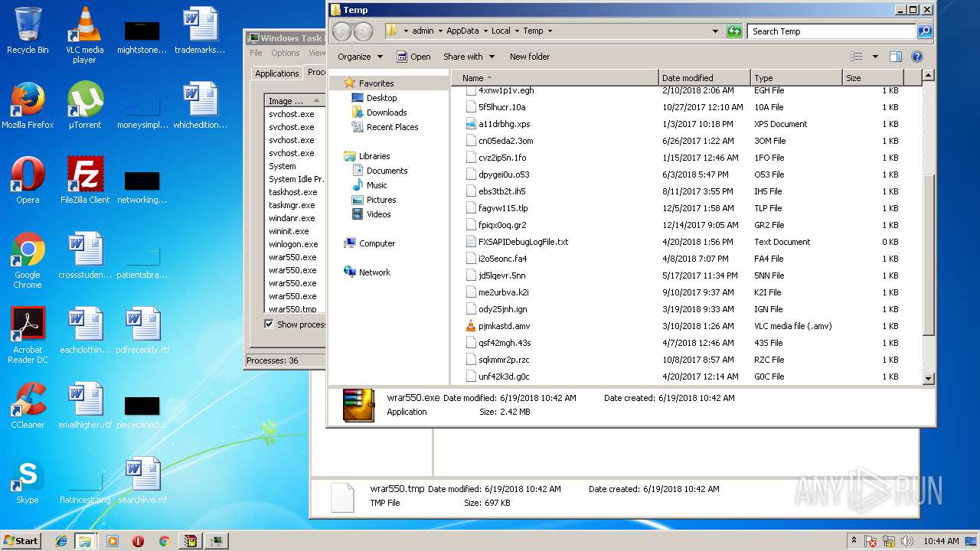Viewport: 980px width, 551px height.
Task: Select Computer in navigation pane
Action: tap(377, 243)
